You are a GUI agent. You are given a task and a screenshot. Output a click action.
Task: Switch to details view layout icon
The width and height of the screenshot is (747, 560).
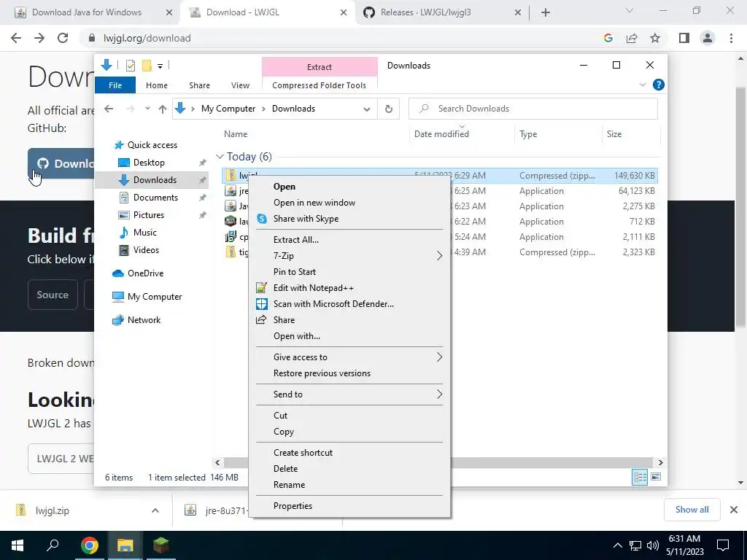click(x=640, y=477)
